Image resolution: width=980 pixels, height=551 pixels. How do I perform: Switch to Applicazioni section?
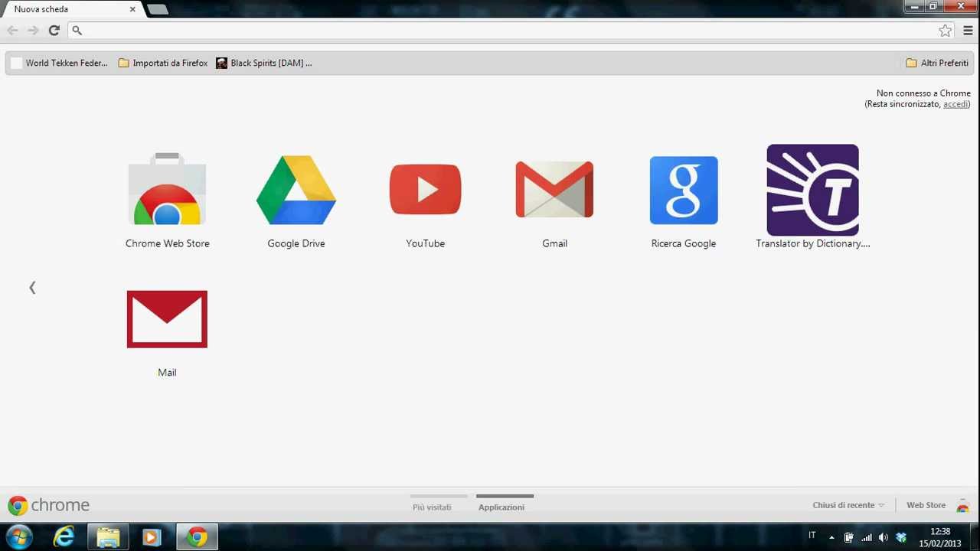click(501, 507)
